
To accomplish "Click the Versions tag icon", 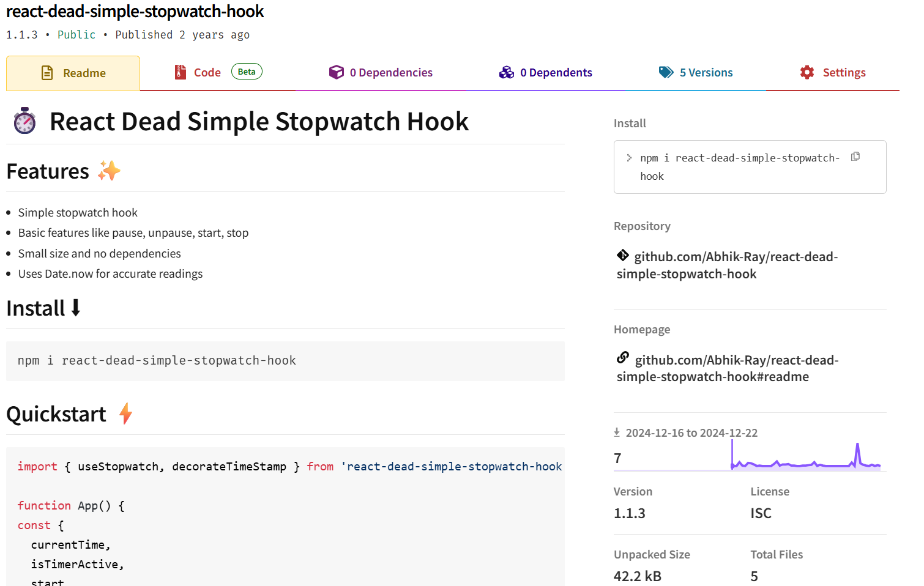I will pos(666,72).
